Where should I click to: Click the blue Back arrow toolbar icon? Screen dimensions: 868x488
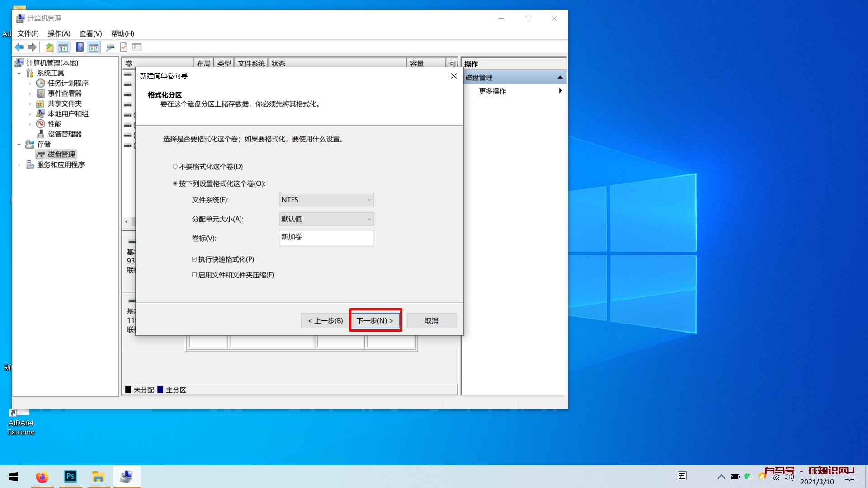click(x=19, y=47)
